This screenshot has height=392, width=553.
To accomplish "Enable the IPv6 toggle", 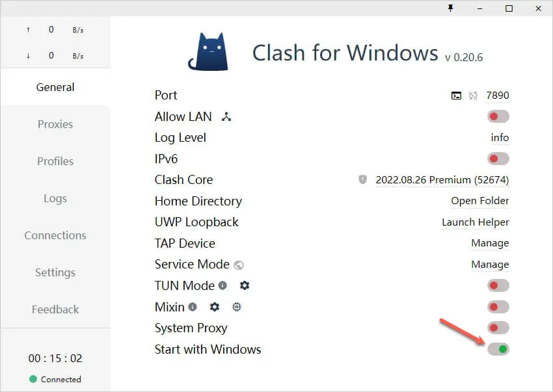I will 498,158.
